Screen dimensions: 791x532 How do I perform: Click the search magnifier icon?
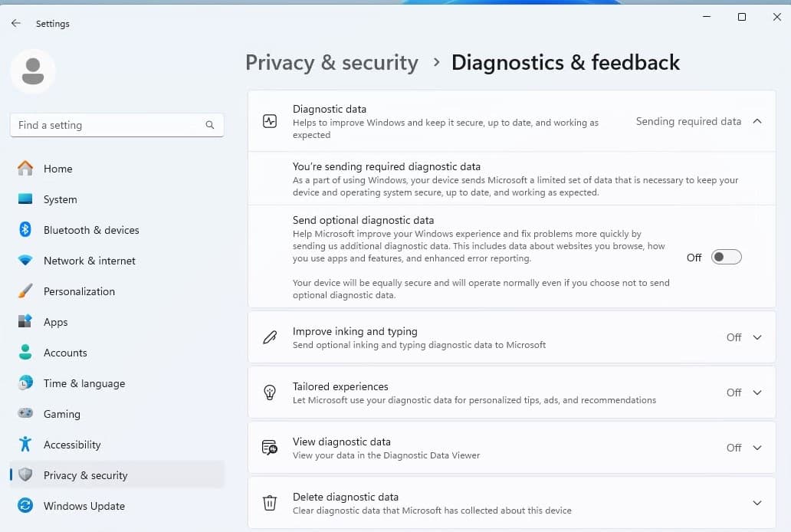pyautogui.click(x=210, y=125)
